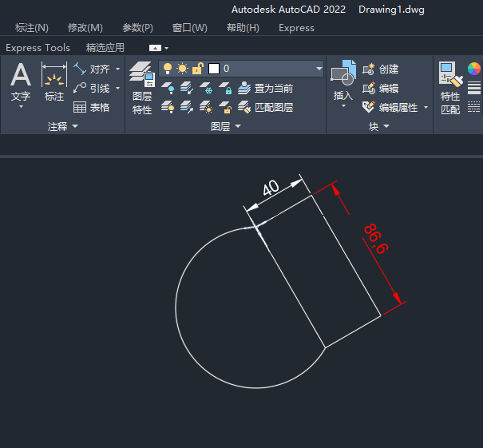This screenshot has height=448, width=483.
Task: Expand the 图层 panel
Action: tap(226, 126)
